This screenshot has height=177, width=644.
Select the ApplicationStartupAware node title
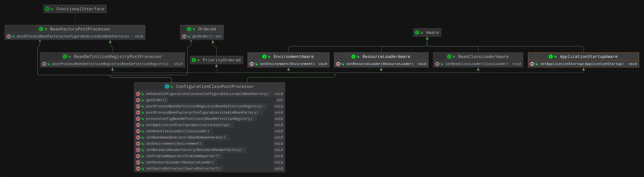click(x=588, y=57)
